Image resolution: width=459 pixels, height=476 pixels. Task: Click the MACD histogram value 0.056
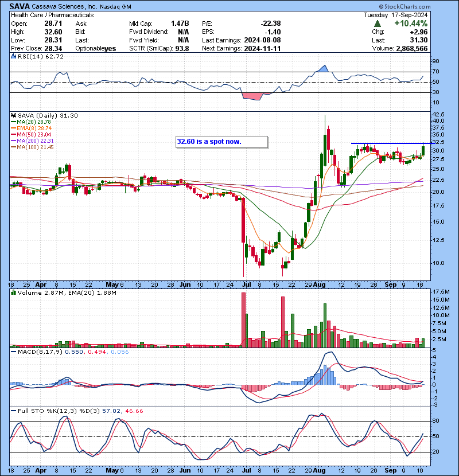point(120,352)
